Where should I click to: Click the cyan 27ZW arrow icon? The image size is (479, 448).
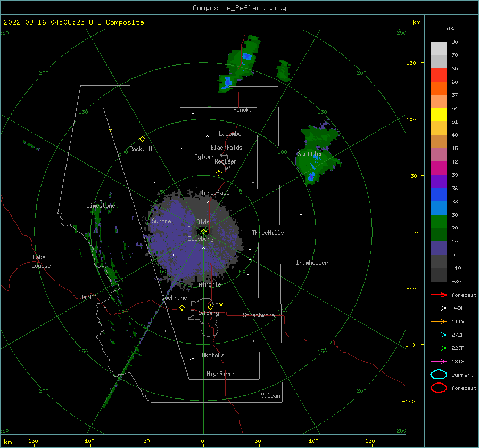(x=439, y=335)
